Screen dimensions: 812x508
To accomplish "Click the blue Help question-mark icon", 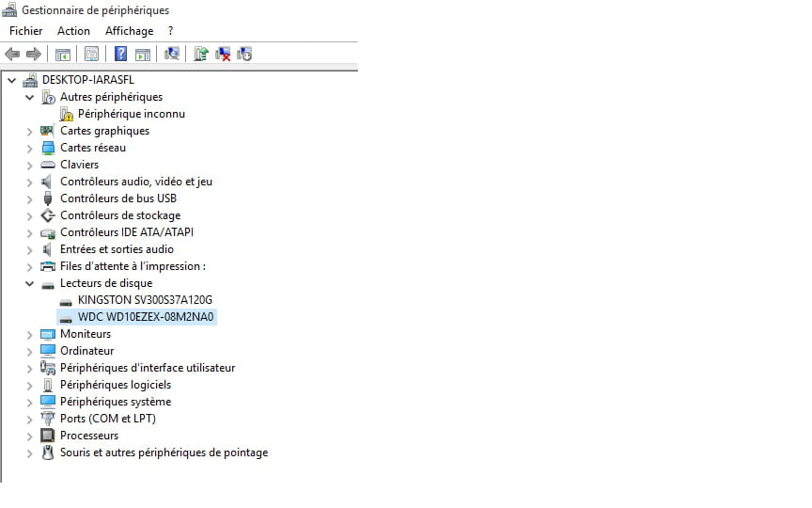I will [120, 54].
